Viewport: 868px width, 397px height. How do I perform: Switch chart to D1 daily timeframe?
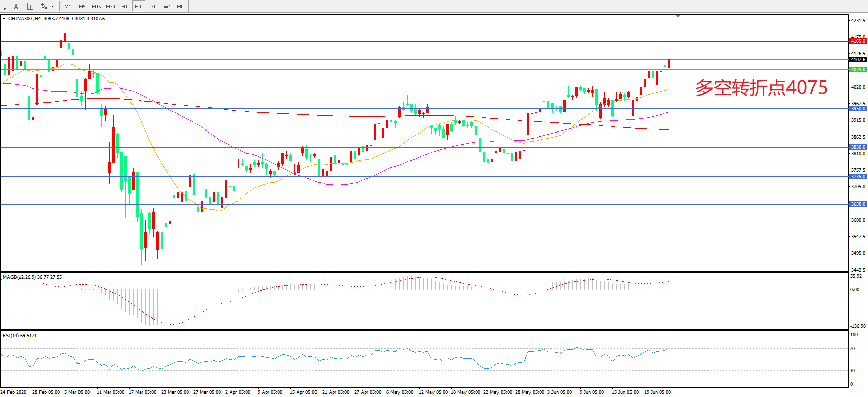(152, 6)
